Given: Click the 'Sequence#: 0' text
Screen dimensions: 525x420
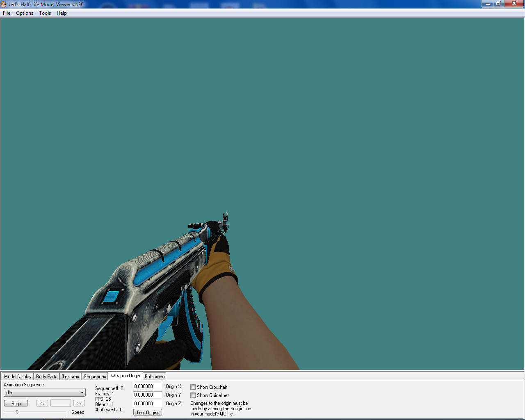Looking at the screenshot, I should (109, 388).
